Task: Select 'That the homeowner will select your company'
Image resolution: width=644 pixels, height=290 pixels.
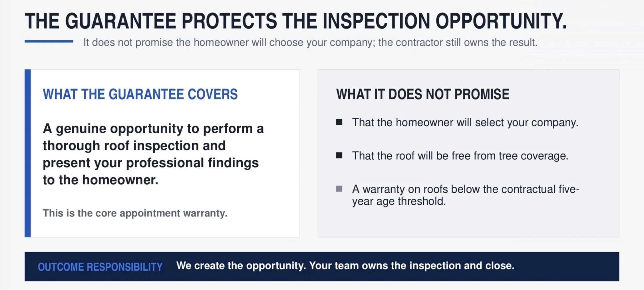Action: point(465,122)
